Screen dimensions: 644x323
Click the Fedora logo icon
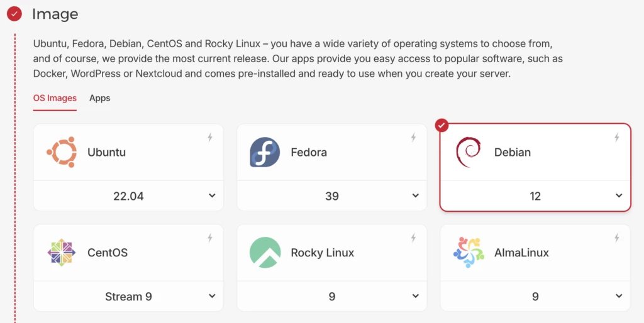click(x=265, y=152)
